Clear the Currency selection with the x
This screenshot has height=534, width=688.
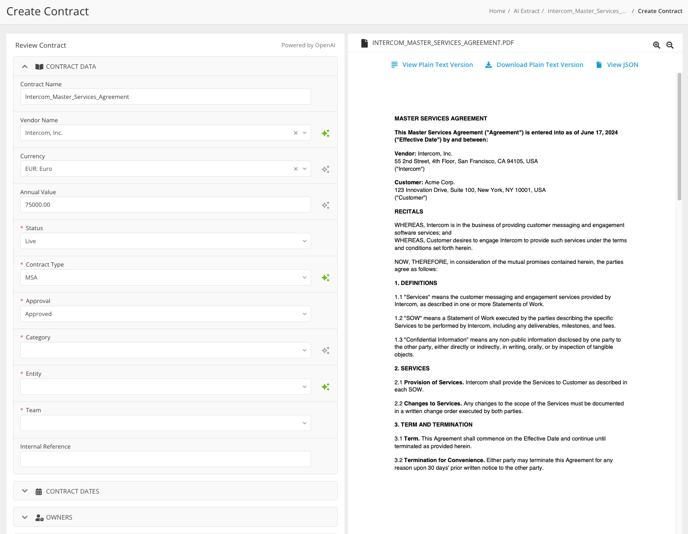295,169
